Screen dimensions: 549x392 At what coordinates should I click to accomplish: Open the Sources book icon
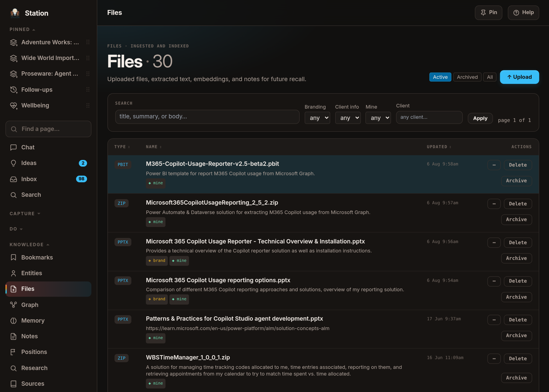click(x=14, y=384)
